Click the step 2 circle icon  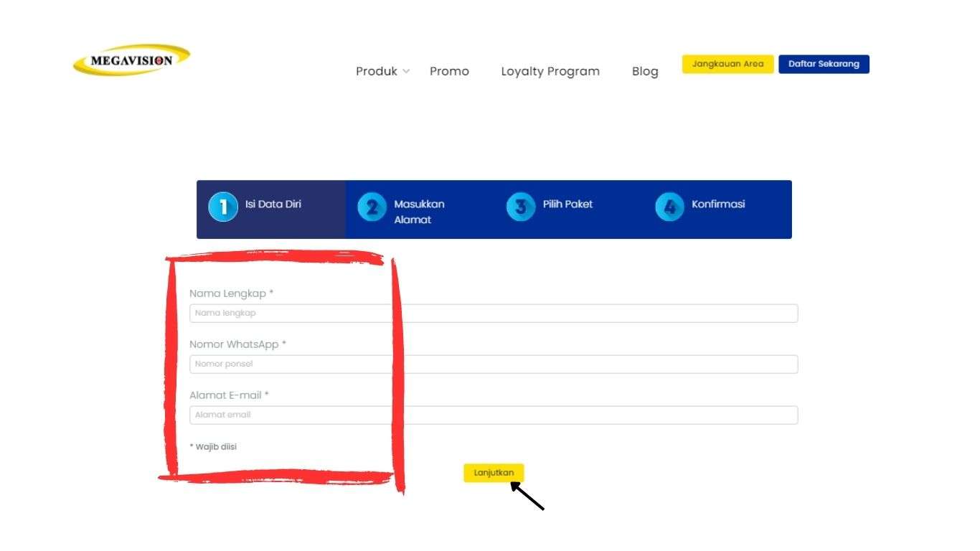click(372, 207)
